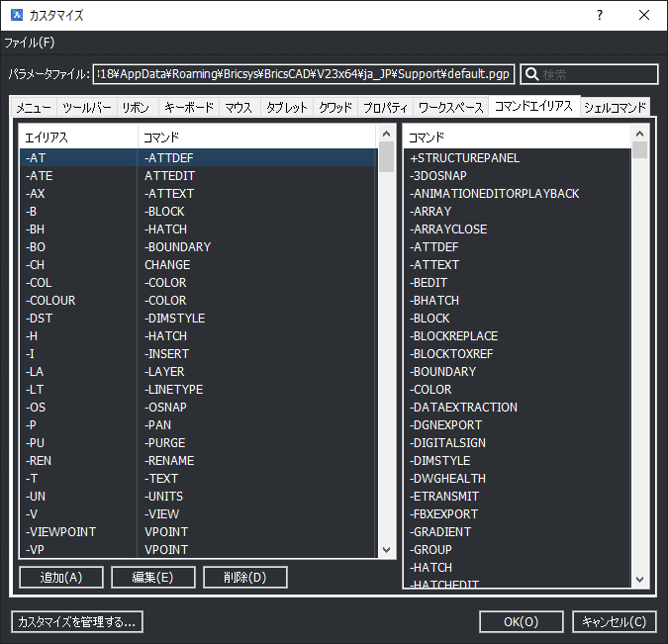Click the help question mark button
The height and width of the screenshot is (644, 668).
click(600, 16)
